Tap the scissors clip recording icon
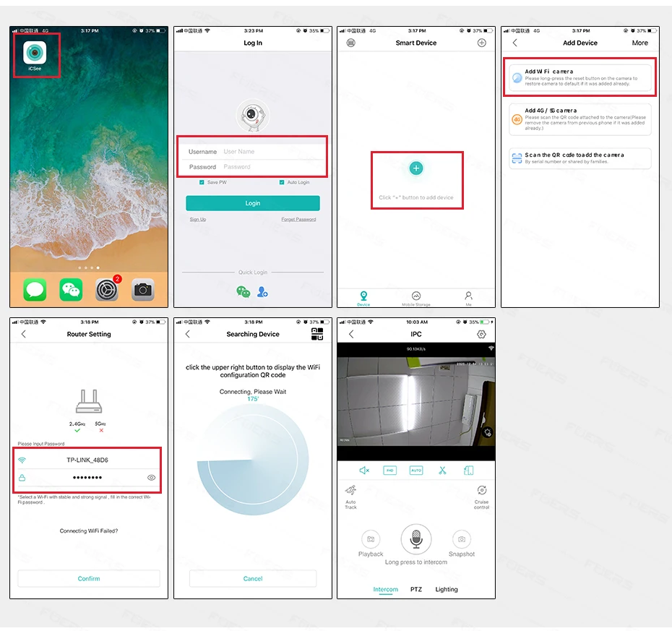Screen dimensions: 672x631 pyautogui.click(x=442, y=471)
